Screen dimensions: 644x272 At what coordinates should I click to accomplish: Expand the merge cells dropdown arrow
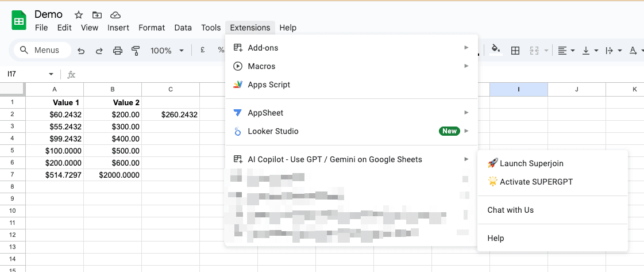click(x=546, y=51)
